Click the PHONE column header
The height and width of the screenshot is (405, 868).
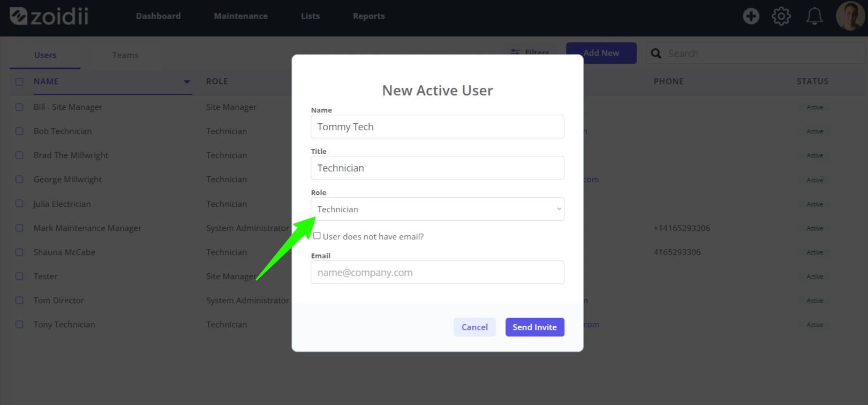[668, 81]
